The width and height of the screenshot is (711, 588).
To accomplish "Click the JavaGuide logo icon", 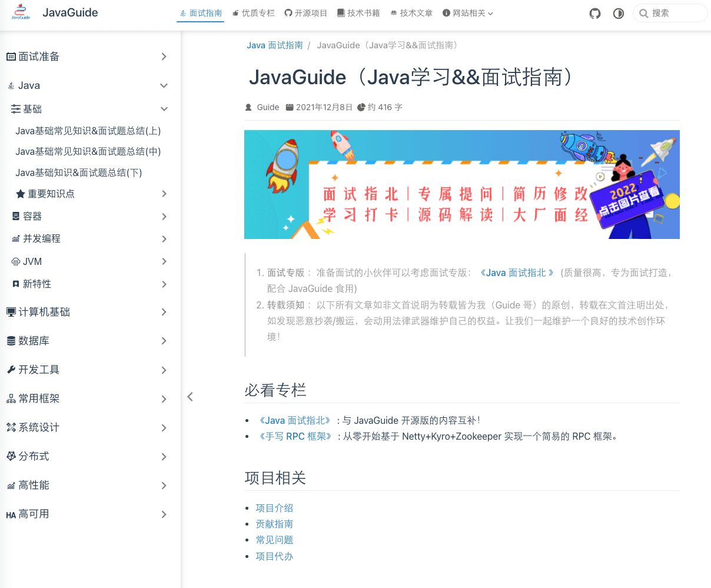I will [21, 12].
